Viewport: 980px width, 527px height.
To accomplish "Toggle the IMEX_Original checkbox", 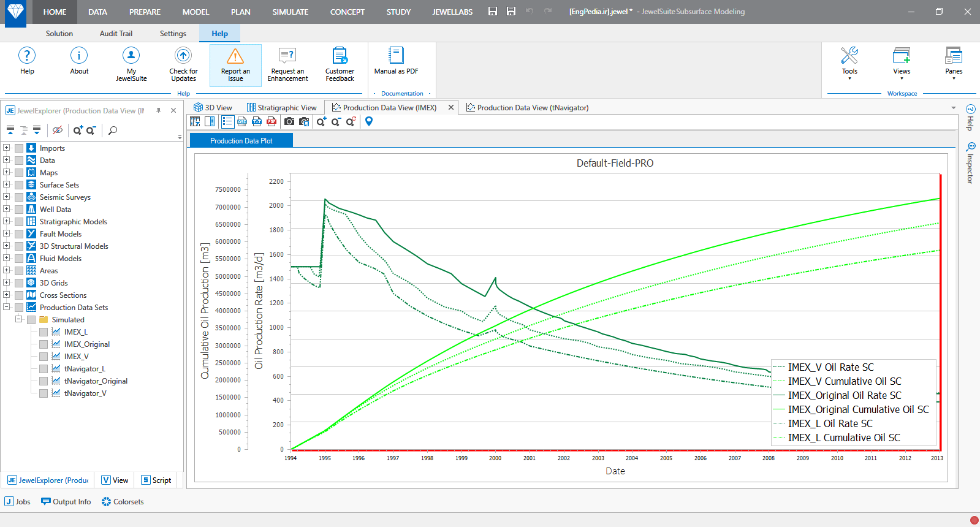I will click(x=44, y=344).
